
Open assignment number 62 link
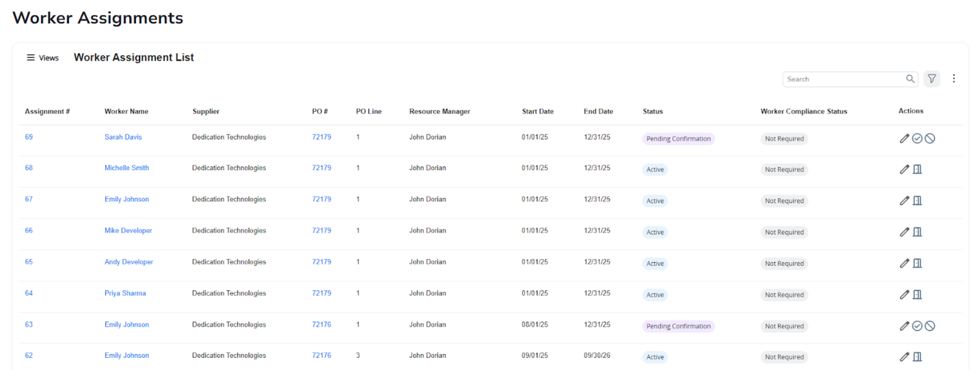[x=29, y=356]
